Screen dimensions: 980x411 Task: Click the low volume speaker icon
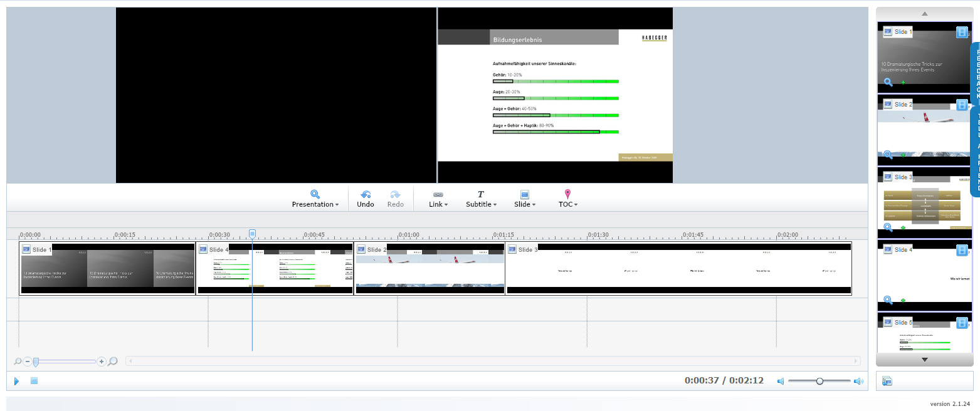pos(781,381)
